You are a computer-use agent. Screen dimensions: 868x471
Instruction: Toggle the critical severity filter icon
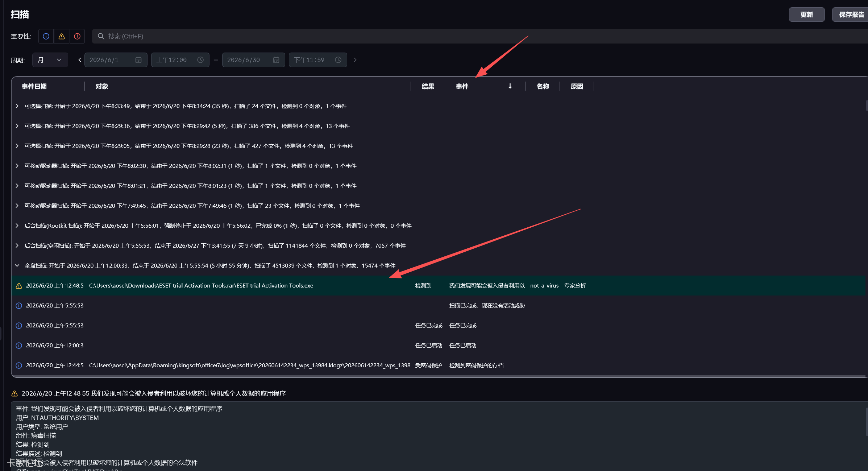77,36
